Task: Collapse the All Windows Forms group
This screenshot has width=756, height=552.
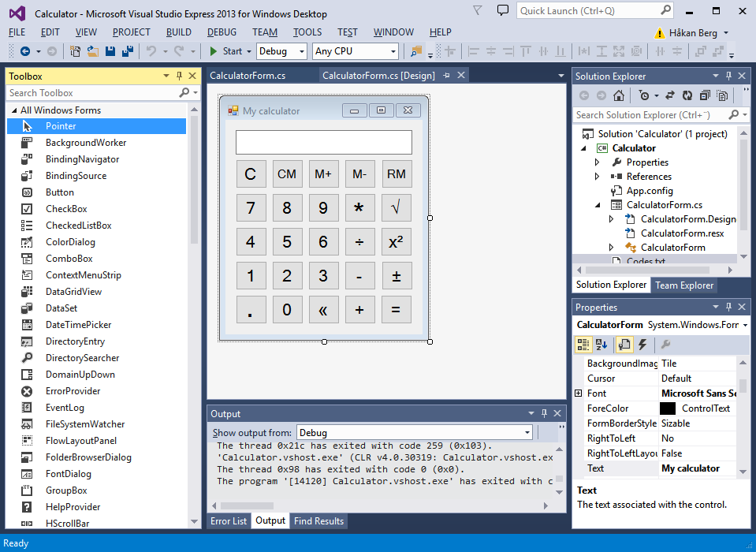Action: tap(14, 110)
